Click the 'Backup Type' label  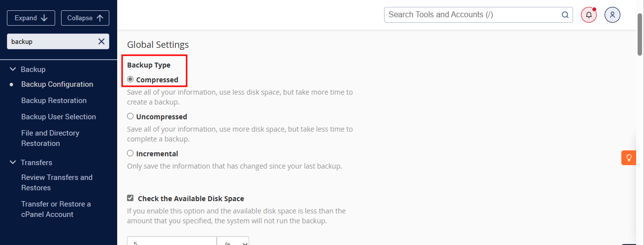149,65
